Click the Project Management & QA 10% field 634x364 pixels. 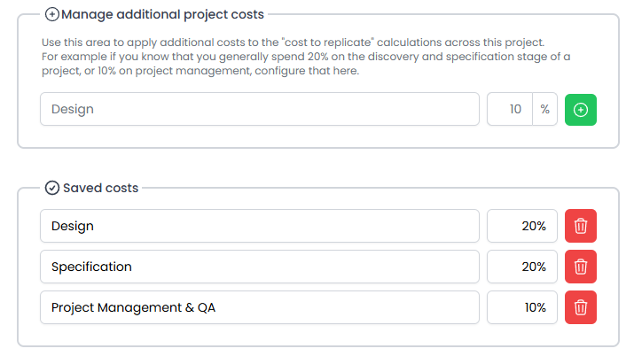point(522,307)
